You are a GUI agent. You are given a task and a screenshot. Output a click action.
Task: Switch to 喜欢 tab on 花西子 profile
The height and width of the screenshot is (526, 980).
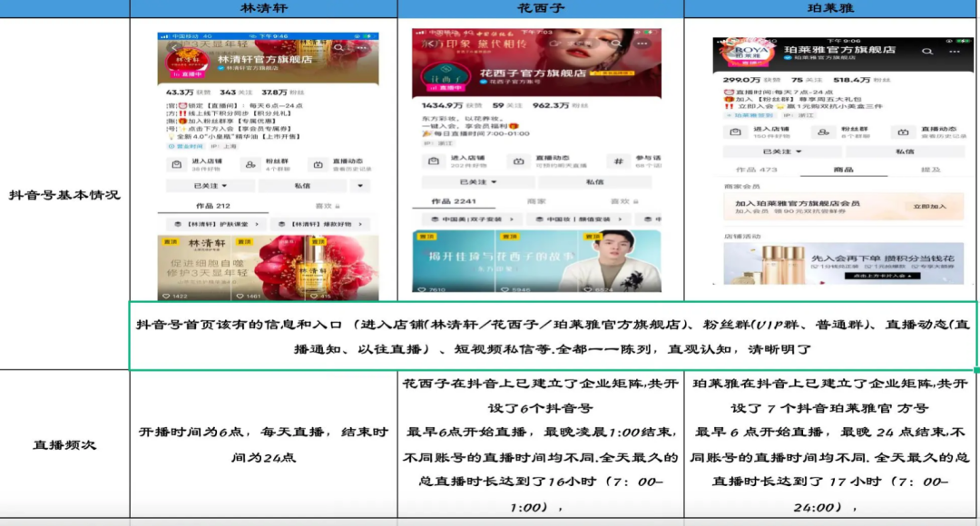coord(623,201)
